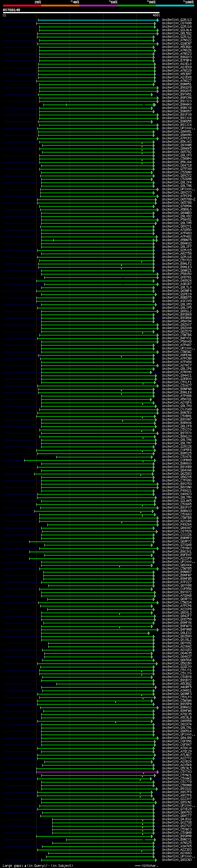Click the label UniRef100_B9SRM8

(177, 837)
